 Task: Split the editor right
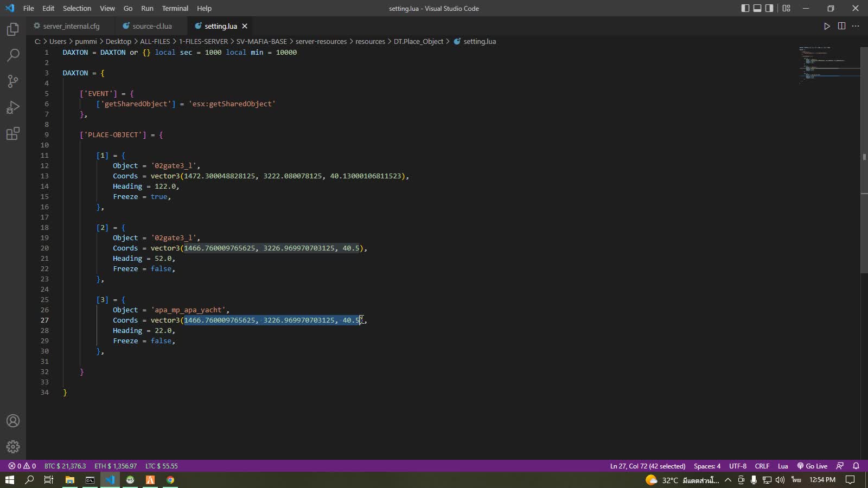point(841,26)
